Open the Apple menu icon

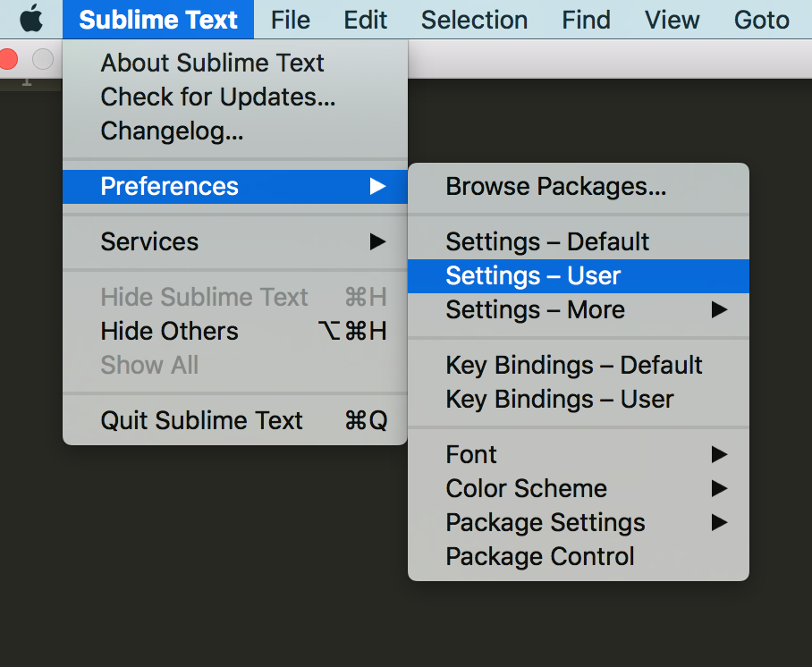click(31, 19)
